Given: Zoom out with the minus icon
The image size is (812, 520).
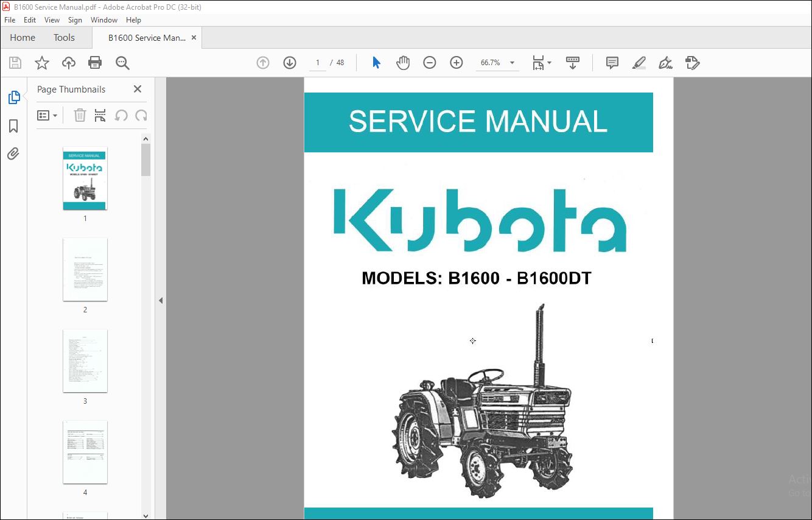Looking at the screenshot, I should click(x=430, y=63).
